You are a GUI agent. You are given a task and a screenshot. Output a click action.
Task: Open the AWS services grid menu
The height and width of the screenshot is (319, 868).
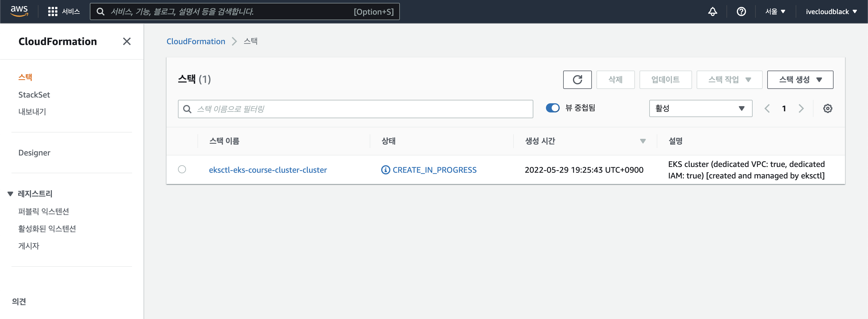click(x=53, y=11)
